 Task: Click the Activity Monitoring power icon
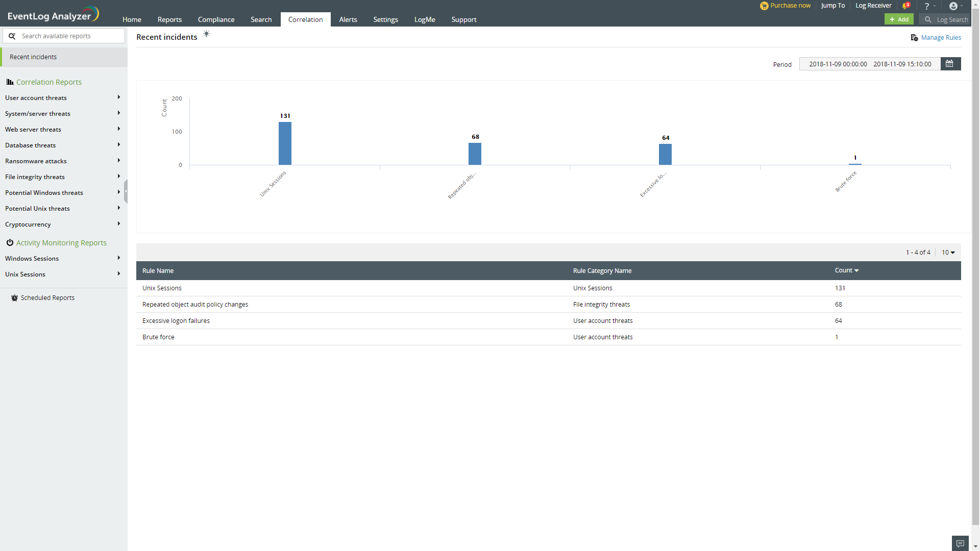pyautogui.click(x=11, y=242)
